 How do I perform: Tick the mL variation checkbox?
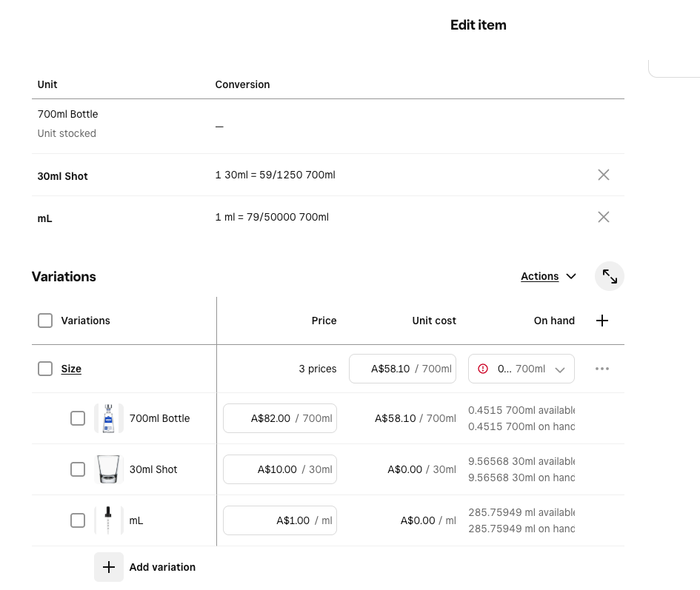pos(78,520)
